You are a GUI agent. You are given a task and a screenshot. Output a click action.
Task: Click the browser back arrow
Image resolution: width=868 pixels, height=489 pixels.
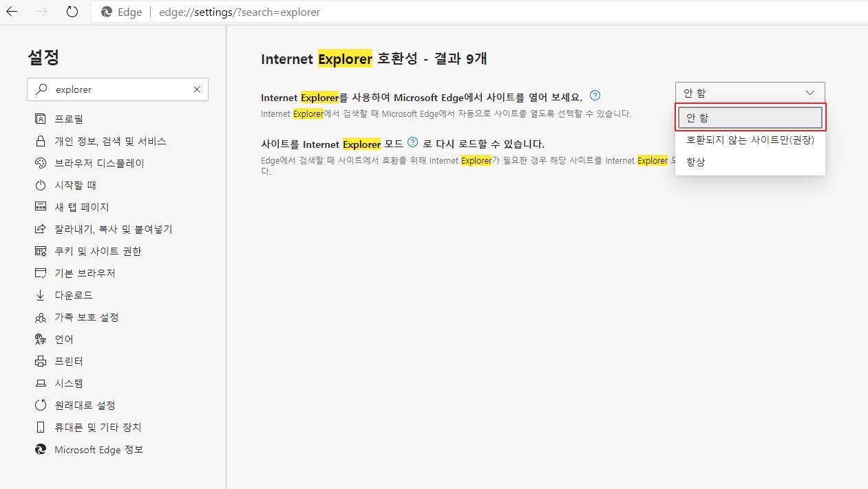click(12, 12)
